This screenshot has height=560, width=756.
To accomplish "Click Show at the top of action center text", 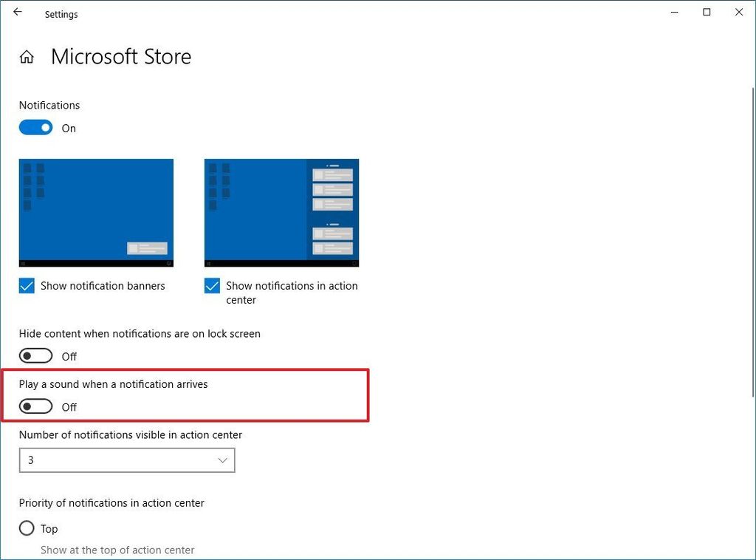I will (x=117, y=550).
